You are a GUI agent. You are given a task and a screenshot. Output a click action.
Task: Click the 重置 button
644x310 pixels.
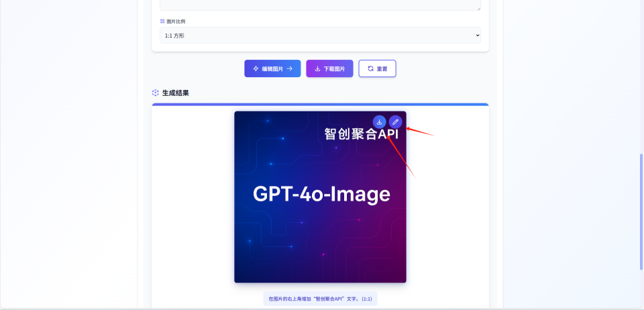[x=378, y=68]
